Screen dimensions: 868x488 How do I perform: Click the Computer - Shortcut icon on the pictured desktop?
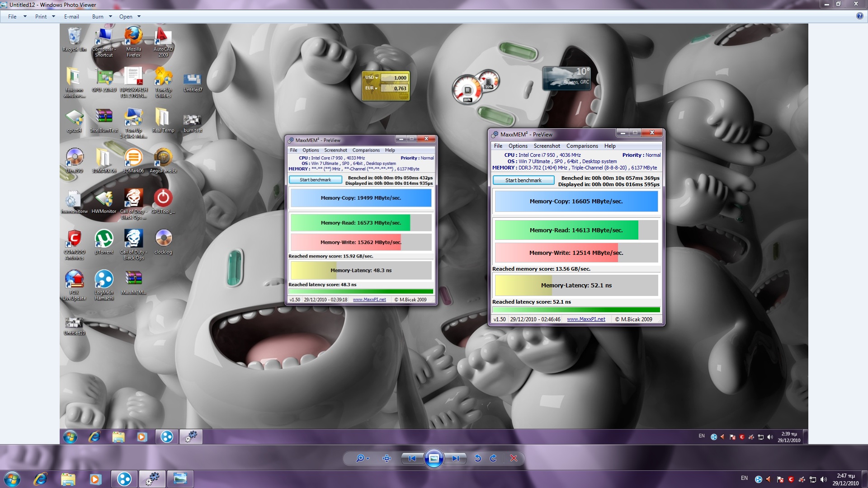tap(104, 42)
